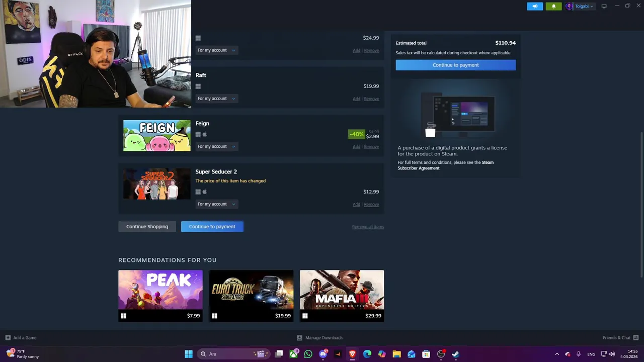
Task: Open Microsoft Edge from the taskbar
Action: click(x=367, y=354)
